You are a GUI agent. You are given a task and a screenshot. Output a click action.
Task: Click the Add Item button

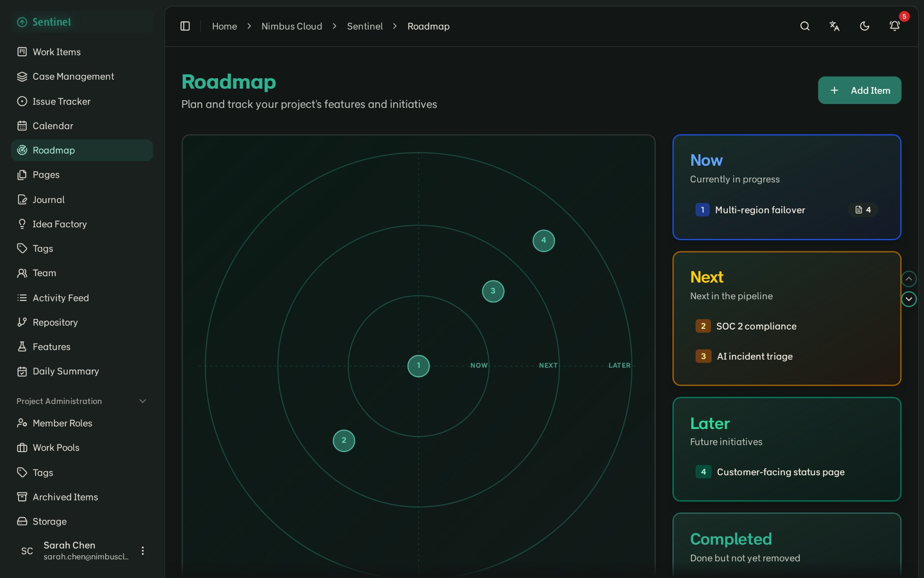859,90
